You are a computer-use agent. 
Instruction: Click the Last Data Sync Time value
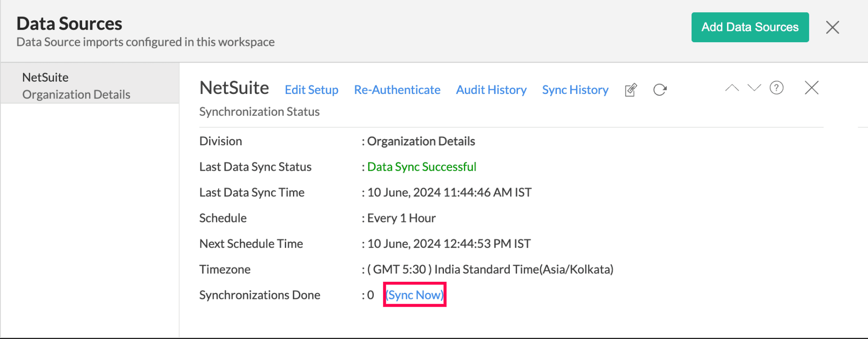449,192
